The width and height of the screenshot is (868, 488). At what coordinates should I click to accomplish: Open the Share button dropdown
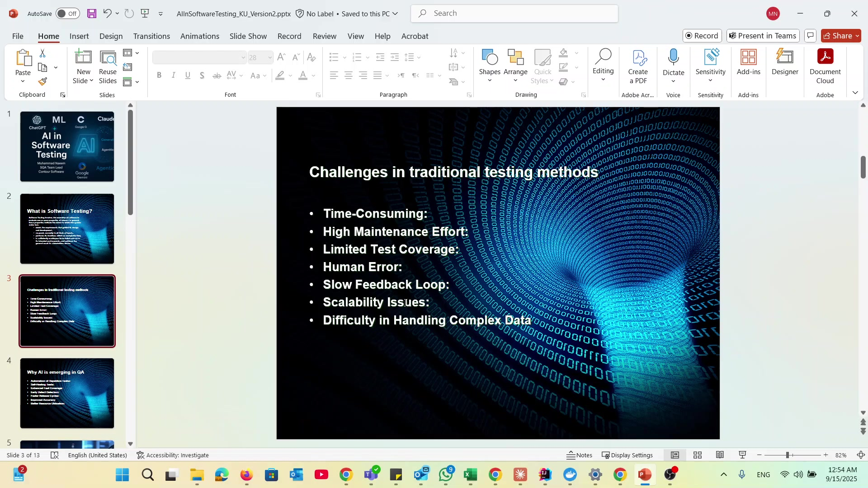(x=857, y=36)
